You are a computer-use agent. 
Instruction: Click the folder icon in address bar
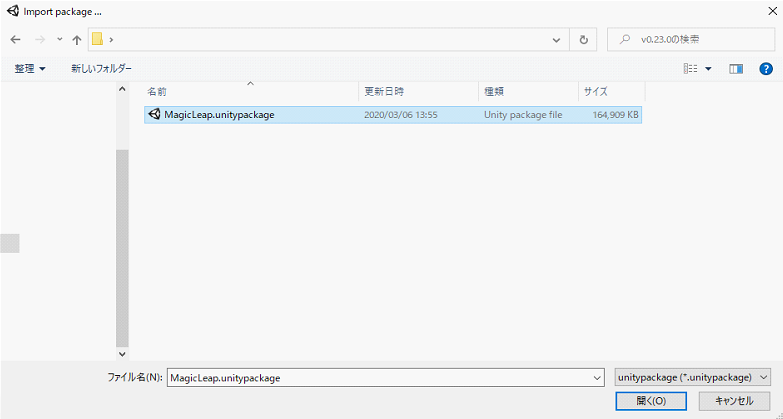[97, 39]
